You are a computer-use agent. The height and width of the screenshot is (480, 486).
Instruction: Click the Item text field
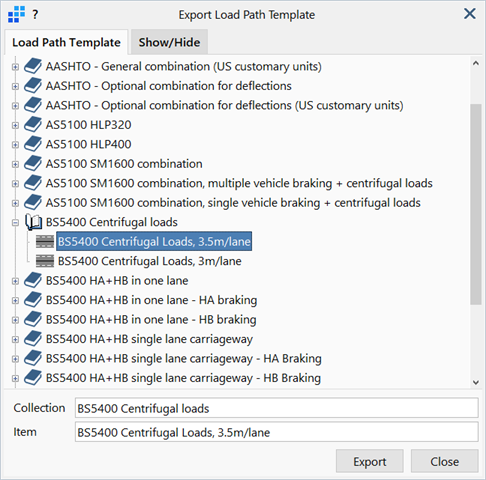pyautogui.click(x=277, y=432)
